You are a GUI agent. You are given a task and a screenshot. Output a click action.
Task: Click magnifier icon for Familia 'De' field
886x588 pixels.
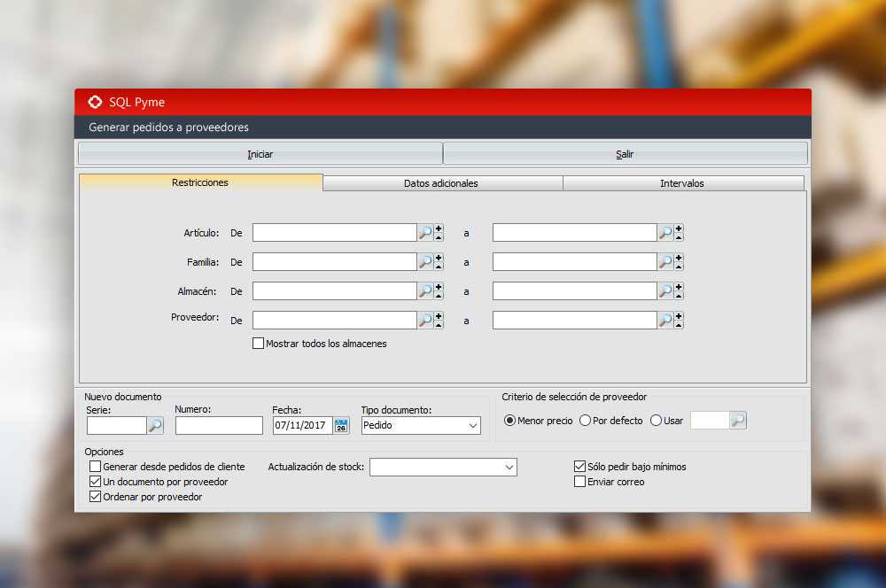(425, 262)
